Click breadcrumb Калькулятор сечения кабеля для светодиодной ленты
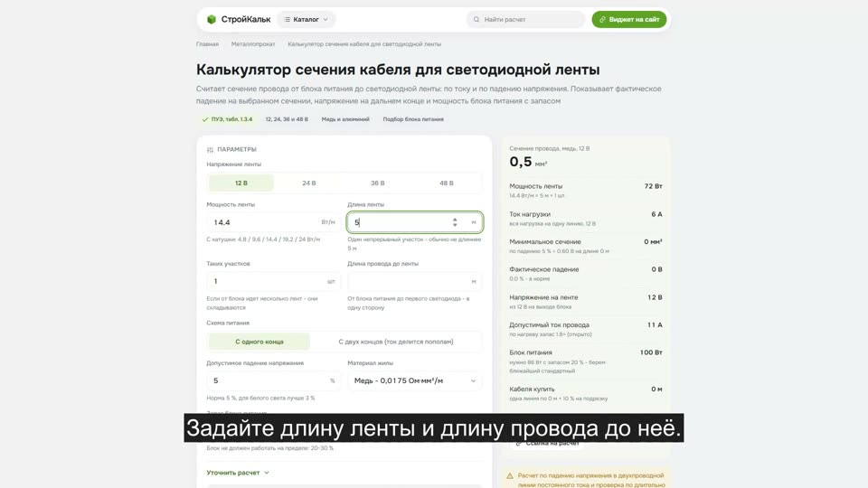The height and width of the screenshot is (488, 868). pyautogui.click(x=364, y=43)
